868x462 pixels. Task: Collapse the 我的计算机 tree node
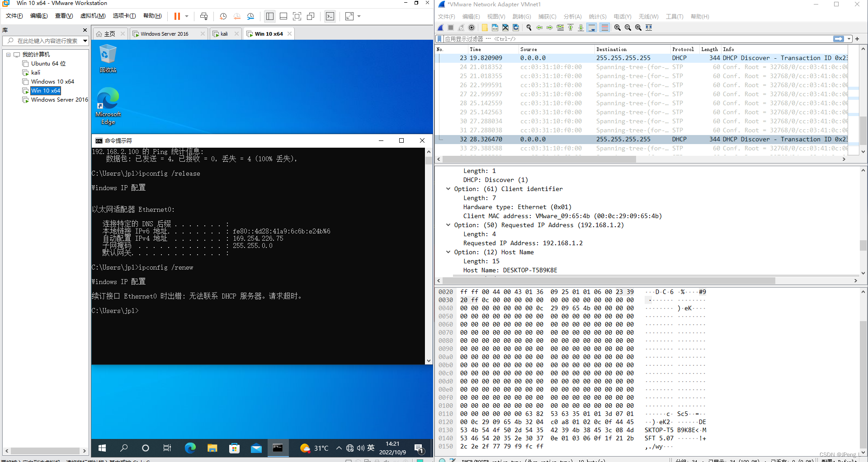8,54
